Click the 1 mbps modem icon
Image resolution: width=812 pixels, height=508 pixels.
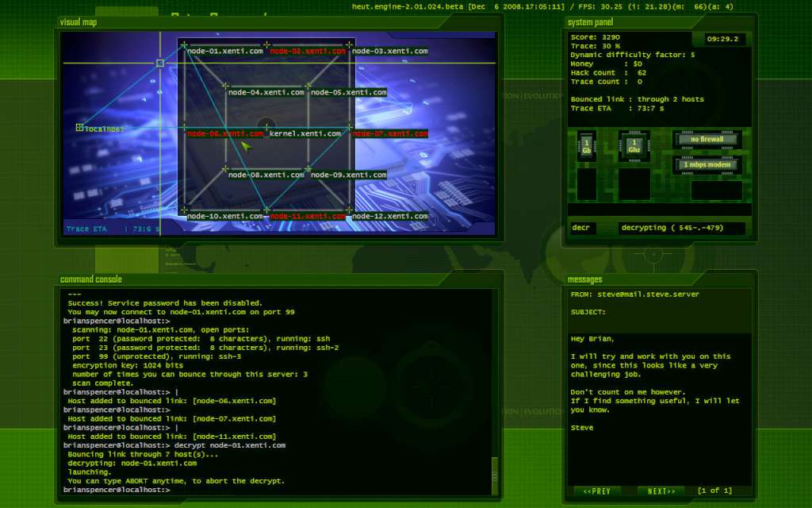click(x=708, y=164)
